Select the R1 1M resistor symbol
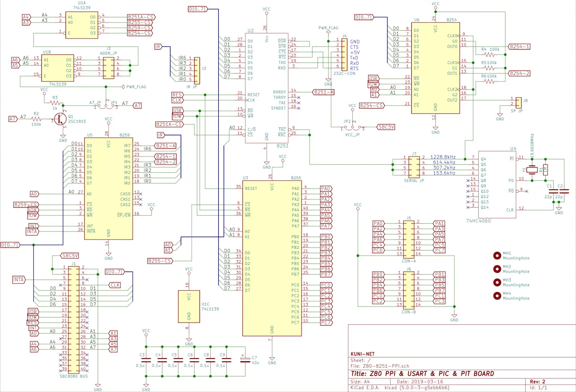Image resolution: width=576 pixels, height=392 pixels. [545, 169]
